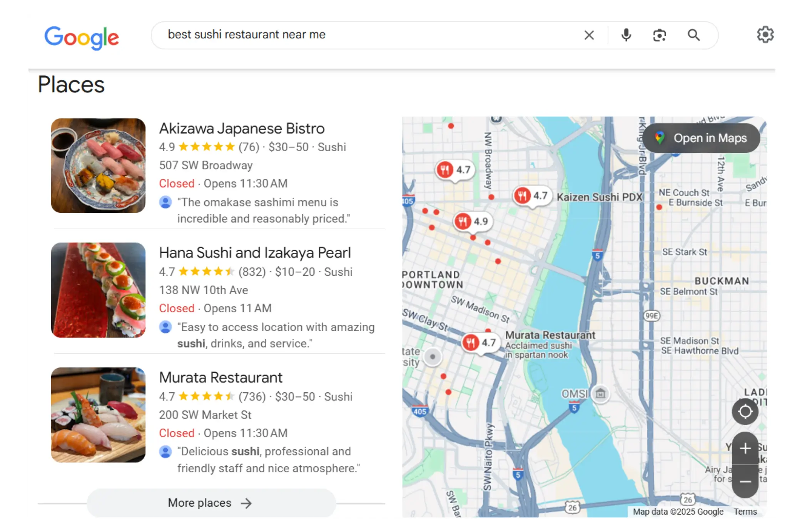Open Hana Sushi and Izakaya Pearl listing

(255, 253)
